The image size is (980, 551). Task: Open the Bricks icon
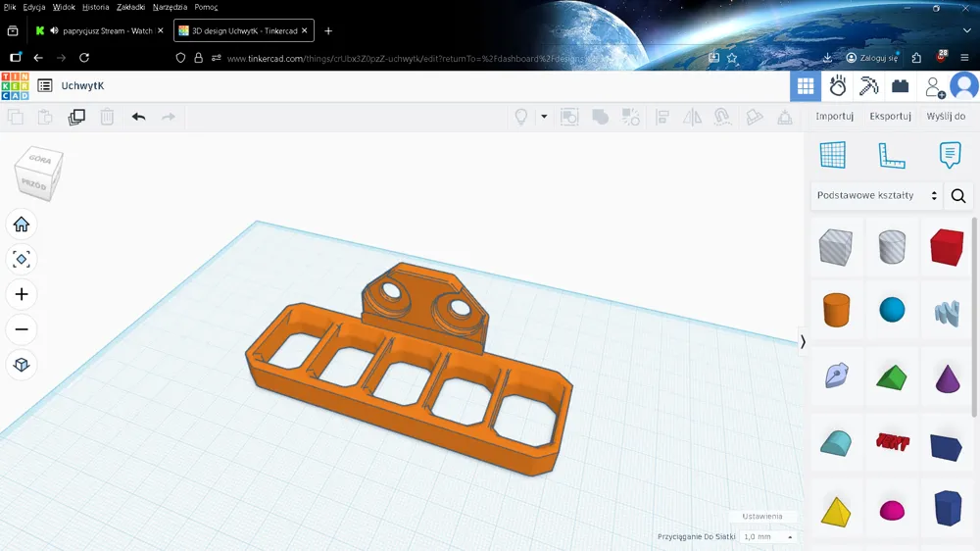click(900, 85)
